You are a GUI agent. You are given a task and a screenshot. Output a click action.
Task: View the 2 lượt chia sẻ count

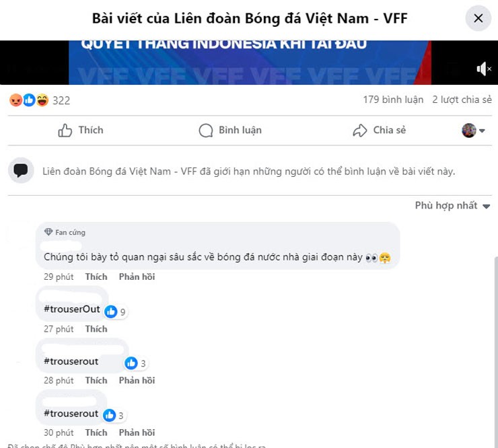click(462, 100)
